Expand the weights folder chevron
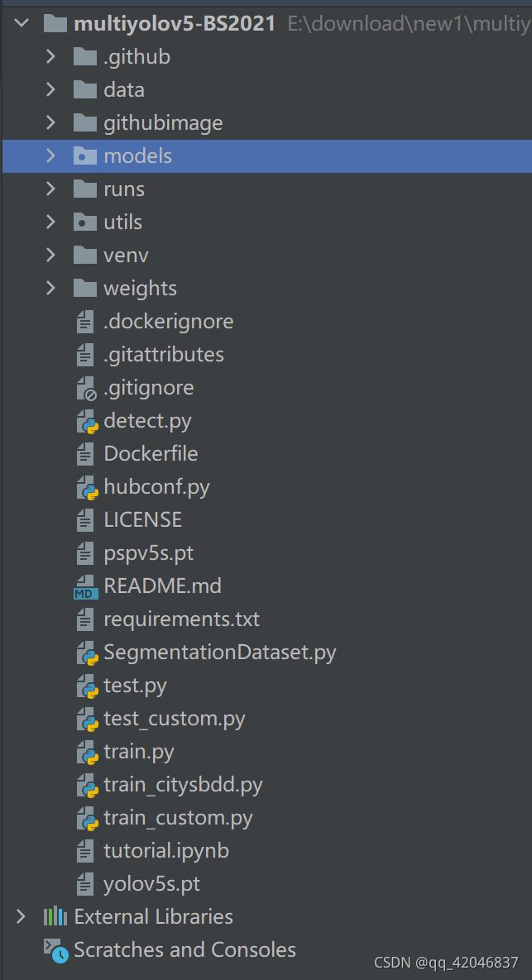 coord(50,288)
